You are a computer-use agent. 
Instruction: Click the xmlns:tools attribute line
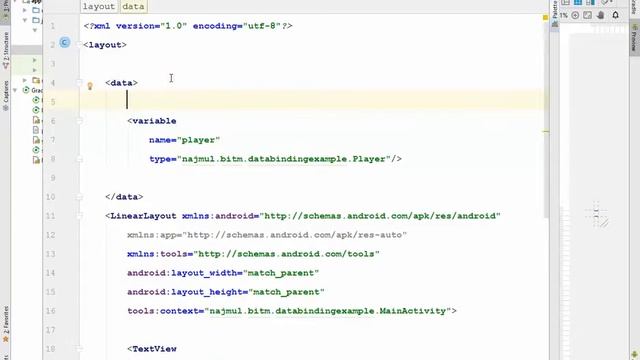coord(253,254)
